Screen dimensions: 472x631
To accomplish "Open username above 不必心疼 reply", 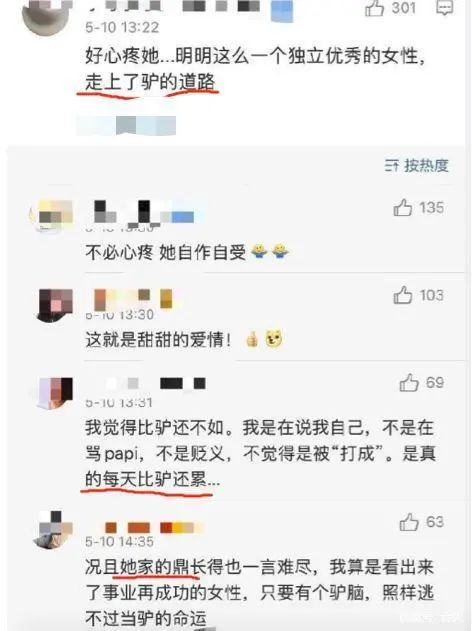I will click(143, 212).
